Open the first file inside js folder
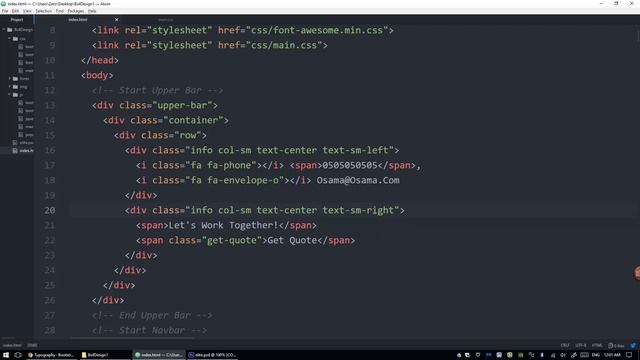The width and height of the screenshot is (640, 360). (26, 102)
